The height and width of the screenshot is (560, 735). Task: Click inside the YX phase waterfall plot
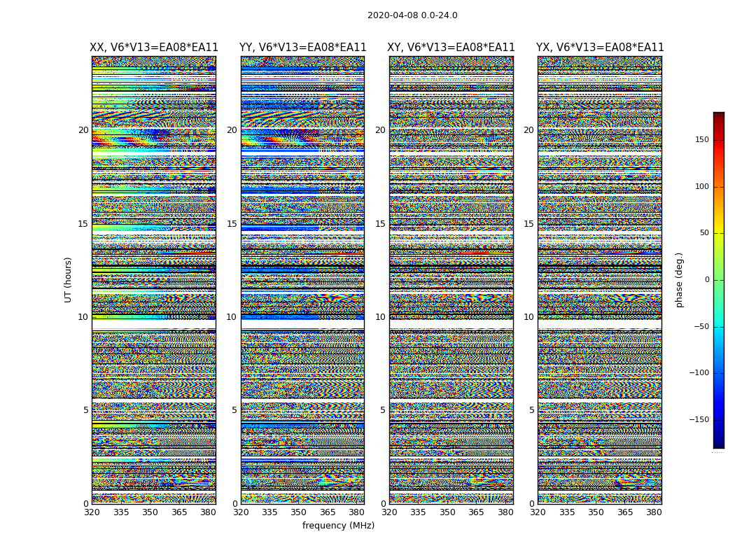pos(600,280)
